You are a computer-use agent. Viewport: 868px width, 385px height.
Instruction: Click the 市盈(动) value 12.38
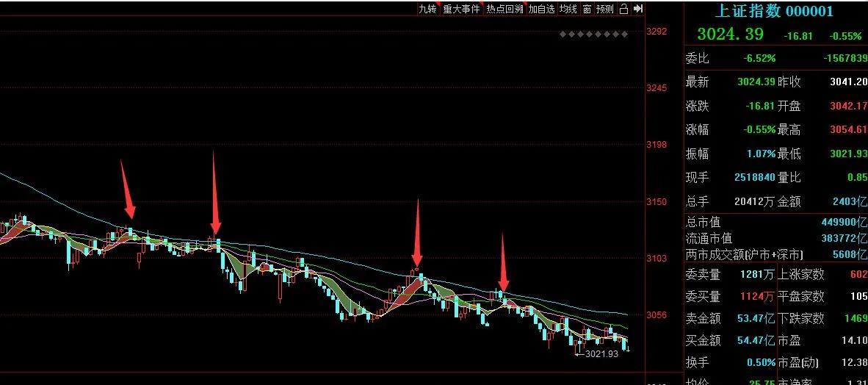(x=855, y=362)
